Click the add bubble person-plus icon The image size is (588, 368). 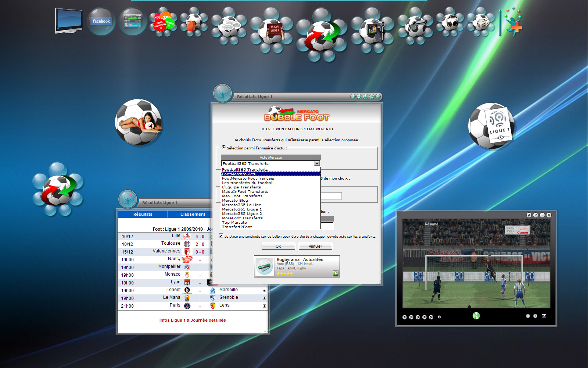click(513, 23)
